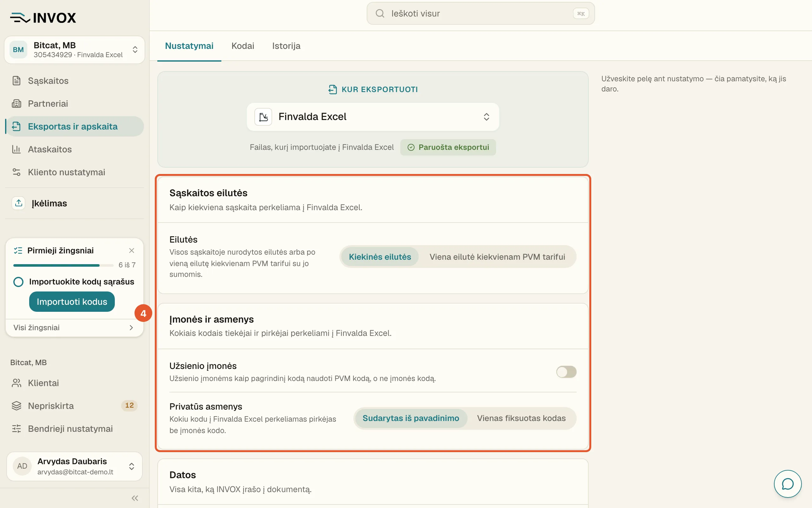Open the chat support bubble
812x508 pixels.
tap(788, 484)
